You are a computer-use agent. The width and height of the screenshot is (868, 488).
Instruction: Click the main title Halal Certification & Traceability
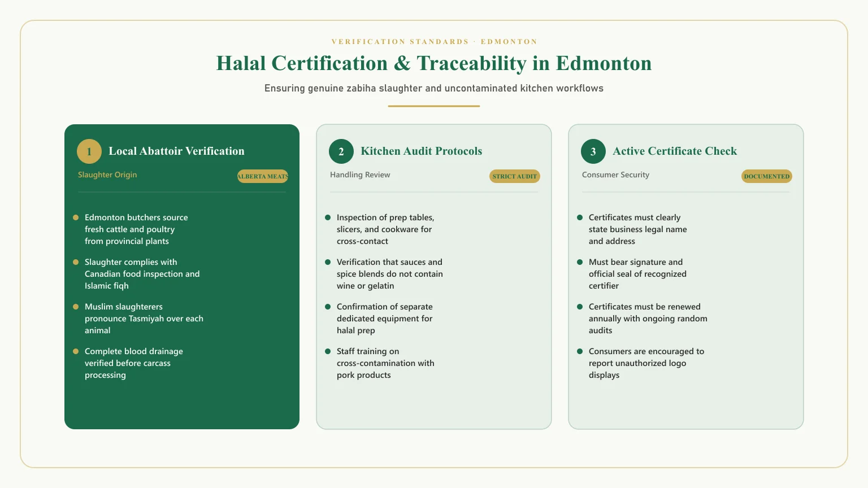[434, 63]
